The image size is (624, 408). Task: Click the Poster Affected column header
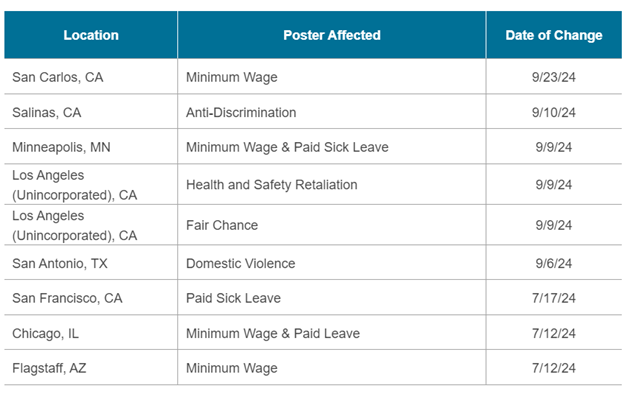point(332,35)
